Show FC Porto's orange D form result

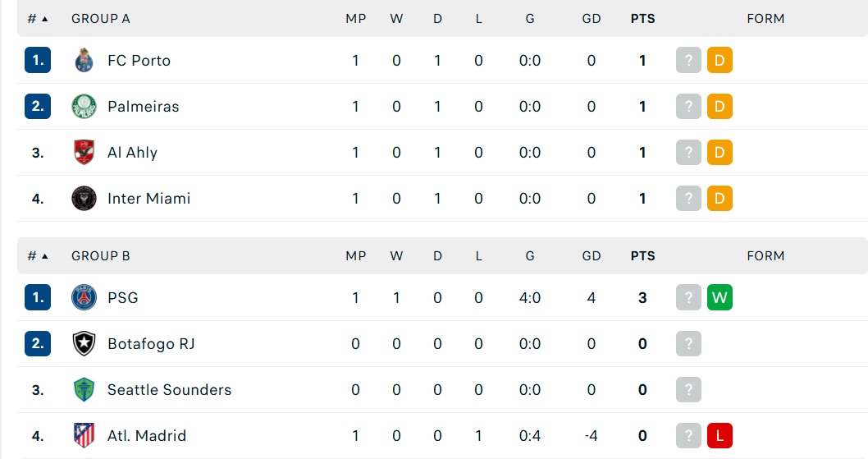720,61
